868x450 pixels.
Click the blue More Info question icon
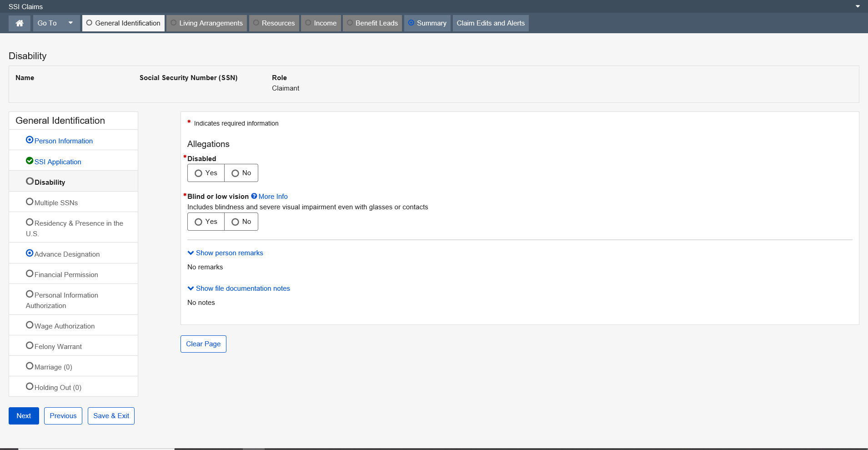[x=254, y=196]
